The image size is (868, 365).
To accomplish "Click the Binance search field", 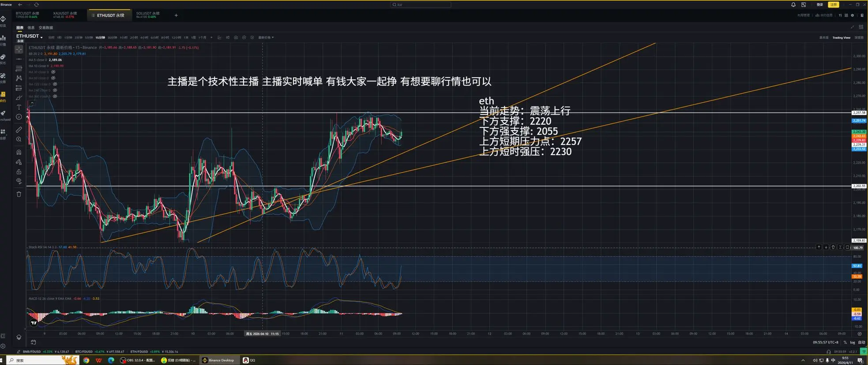I will pyautogui.click(x=421, y=4).
